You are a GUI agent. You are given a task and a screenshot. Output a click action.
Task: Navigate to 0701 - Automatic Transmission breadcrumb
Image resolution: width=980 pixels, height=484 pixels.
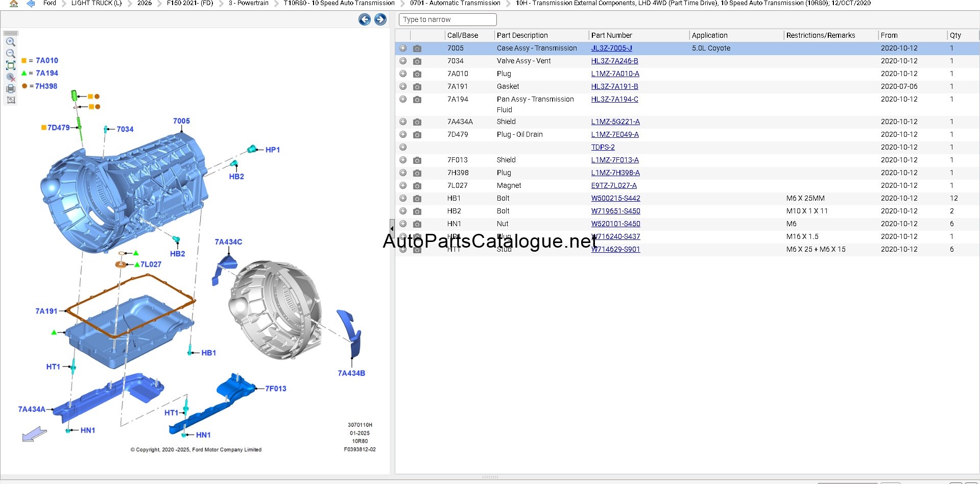(455, 3)
